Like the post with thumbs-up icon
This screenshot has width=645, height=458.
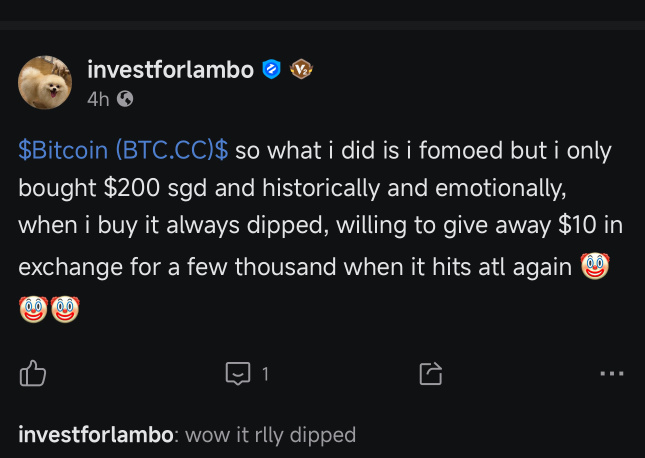coord(32,373)
